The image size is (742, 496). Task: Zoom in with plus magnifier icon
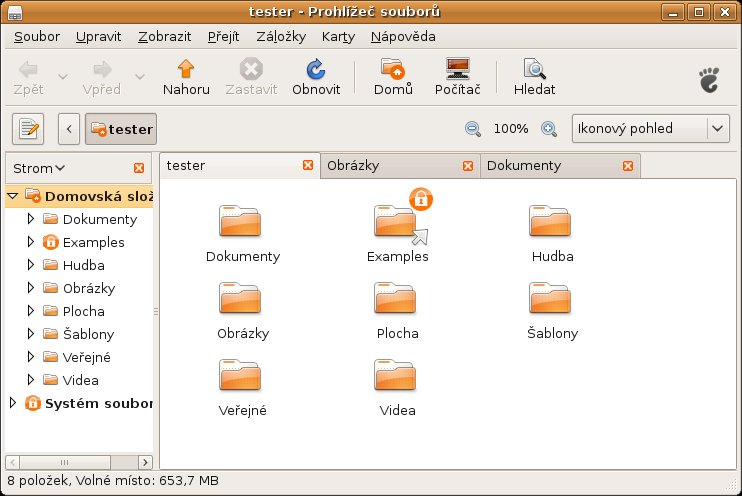[x=548, y=129]
